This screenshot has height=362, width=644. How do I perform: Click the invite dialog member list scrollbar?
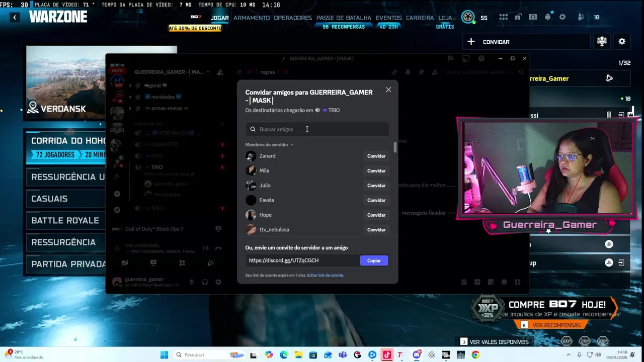click(x=395, y=147)
